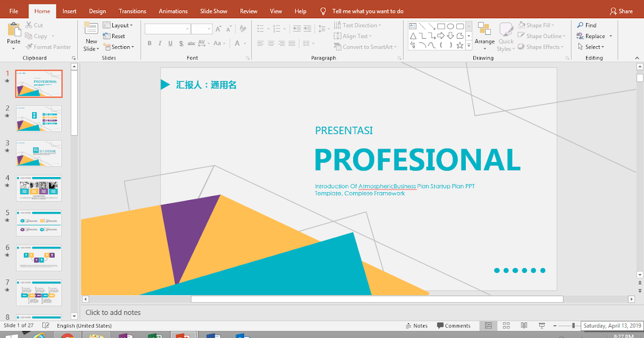
Task: Click Replace in Editing group
Action: (591, 36)
